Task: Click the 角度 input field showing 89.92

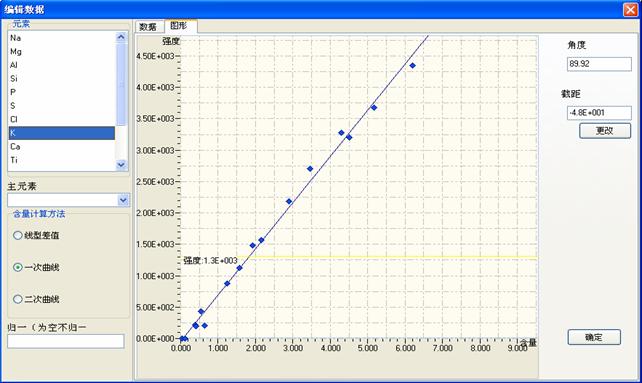Action: tap(599, 64)
